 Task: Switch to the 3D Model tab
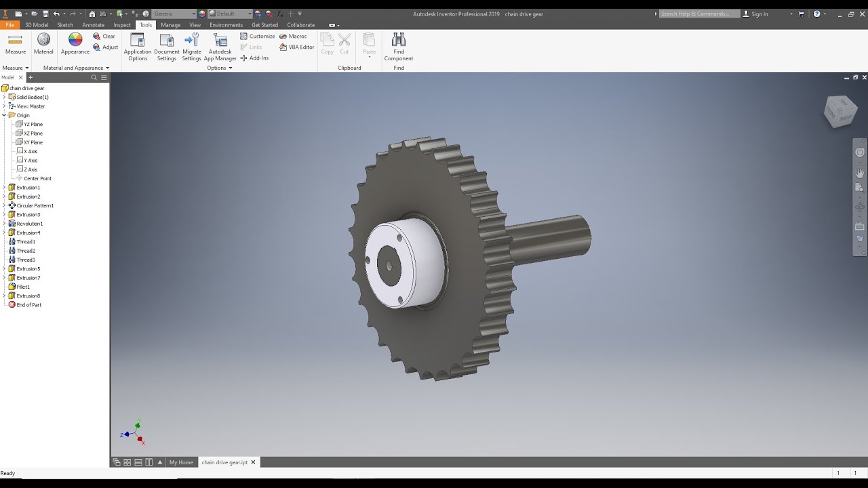[x=37, y=25]
